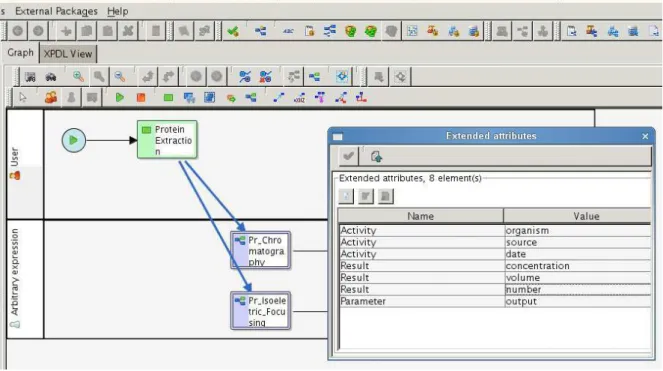This screenshot has width=663, height=371.
Task: Click the red participants with lock icon
Action: coord(433,31)
